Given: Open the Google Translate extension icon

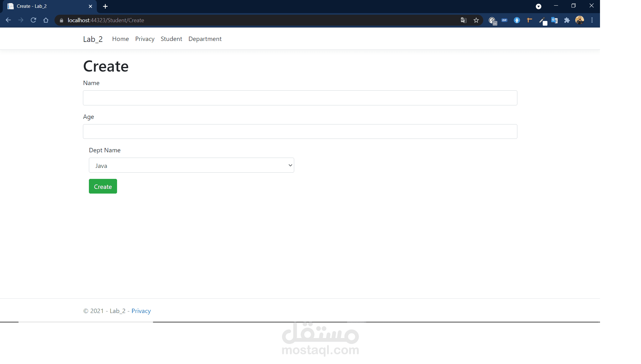Looking at the screenshot, I should point(554,20).
